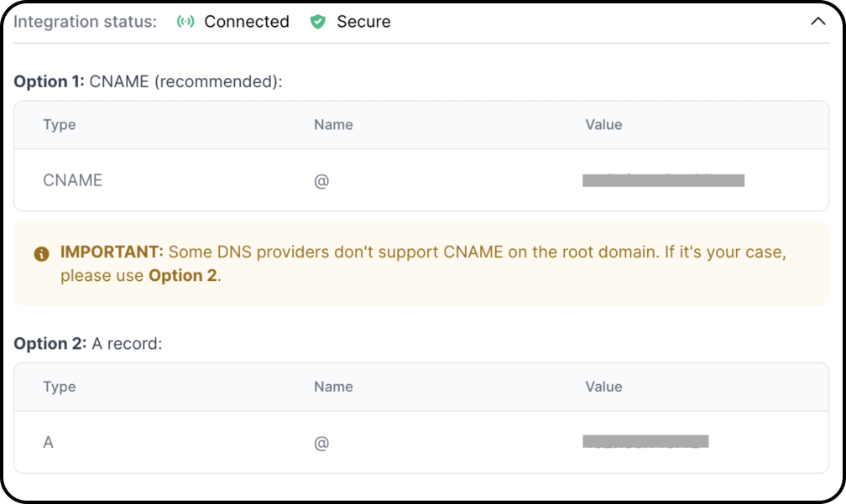The width and height of the screenshot is (846, 504).
Task: Click the orange info icon beside IMPORTANT
Action: coord(42,253)
